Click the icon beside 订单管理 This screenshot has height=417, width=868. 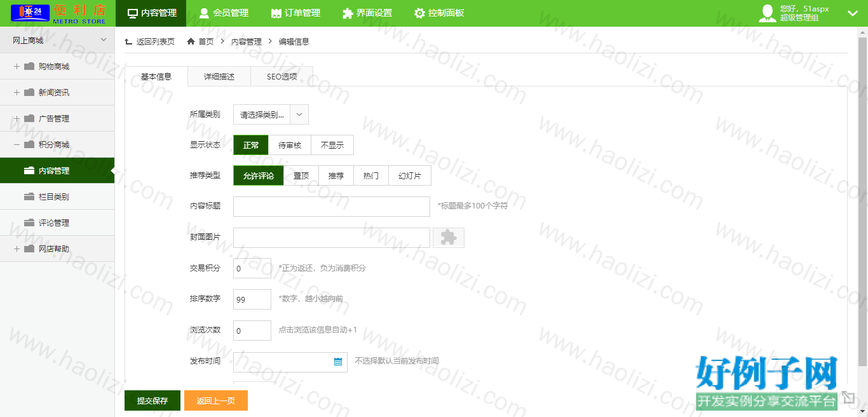tap(276, 13)
